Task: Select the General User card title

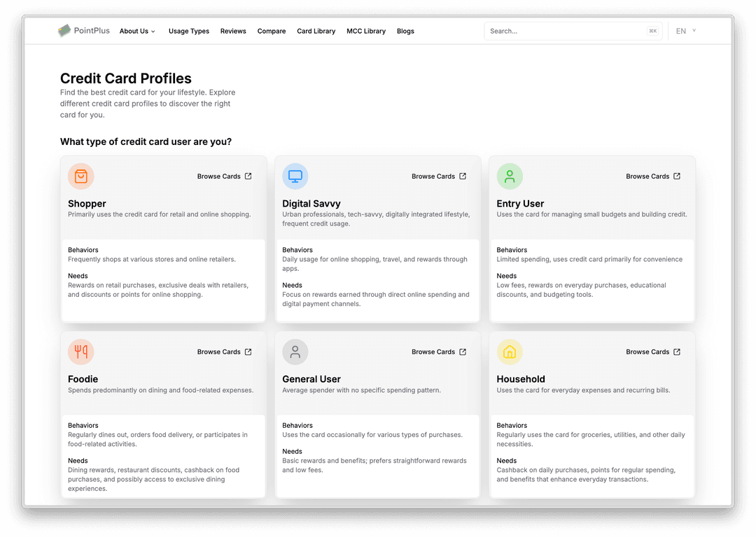Action: click(x=311, y=379)
